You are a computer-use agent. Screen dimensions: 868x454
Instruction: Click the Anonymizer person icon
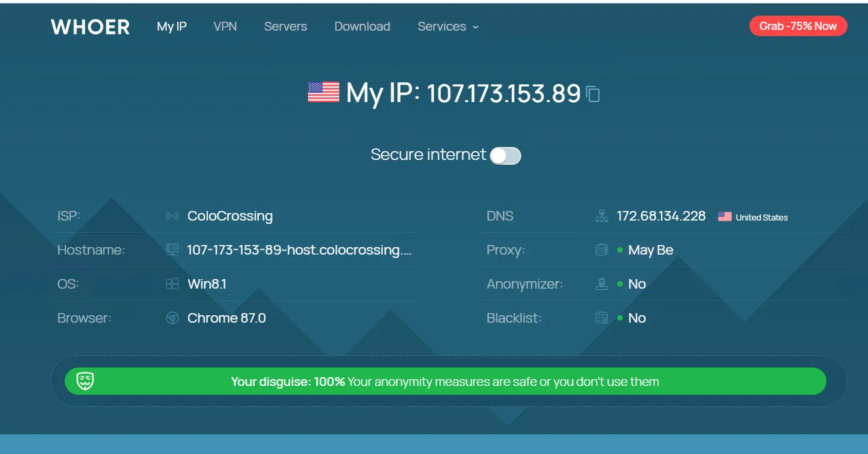[602, 284]
